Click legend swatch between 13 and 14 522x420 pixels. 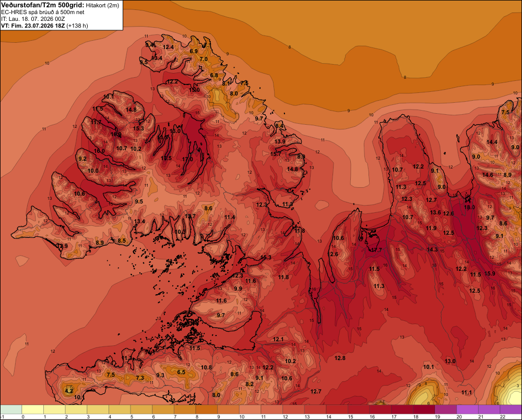tap(316, 410)
